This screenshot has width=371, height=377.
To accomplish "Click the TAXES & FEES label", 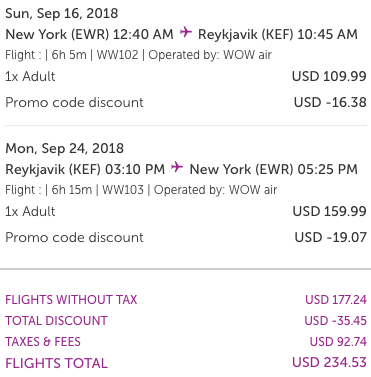I will click(x=43, y=342).
